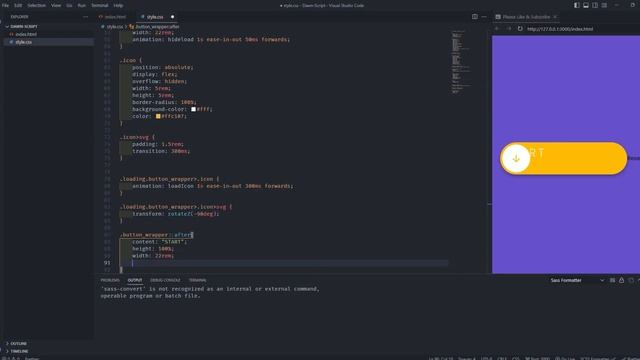Click the EXPLORER panel title
640x360 pixels.
pos(19,17)
